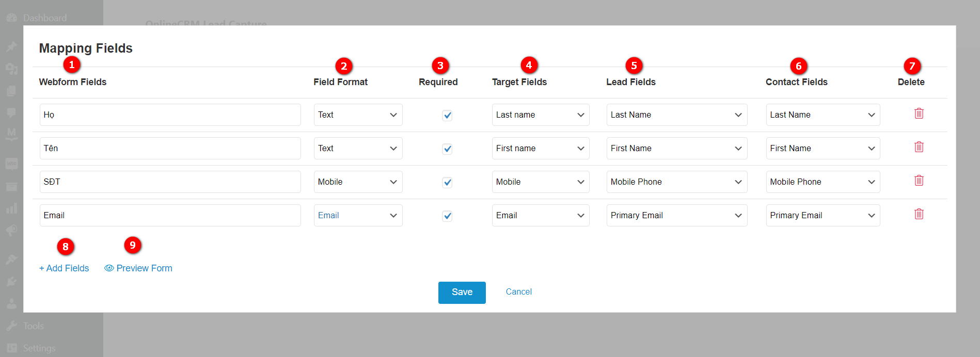Open the Mobile Field Format dropdown
This screenshot has width=980, height=357.
[358, 182]
